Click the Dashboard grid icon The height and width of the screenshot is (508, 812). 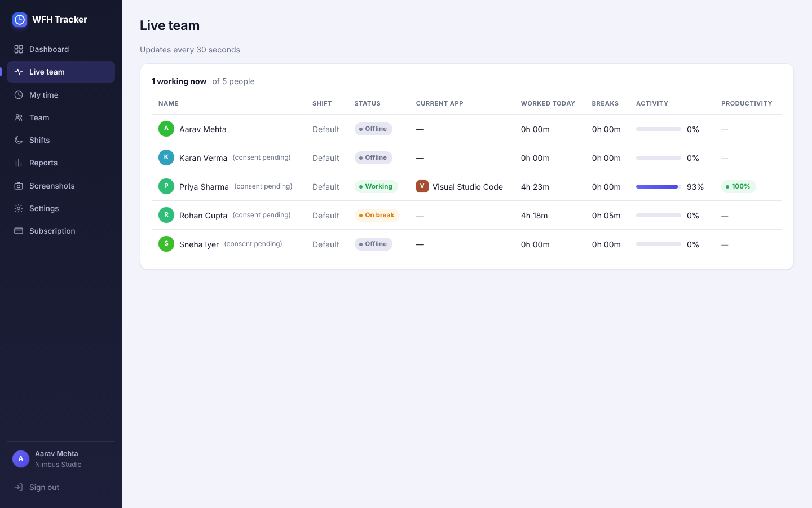(19, 49)
